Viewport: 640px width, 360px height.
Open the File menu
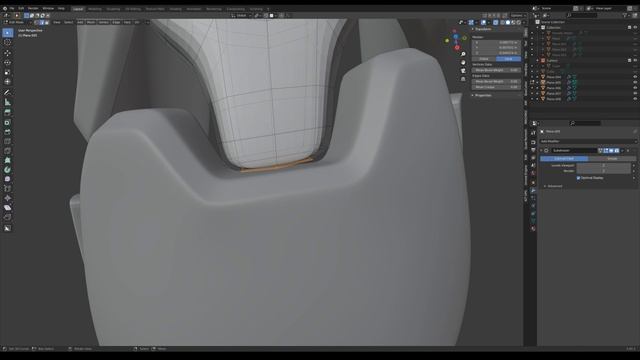[12, 9]
